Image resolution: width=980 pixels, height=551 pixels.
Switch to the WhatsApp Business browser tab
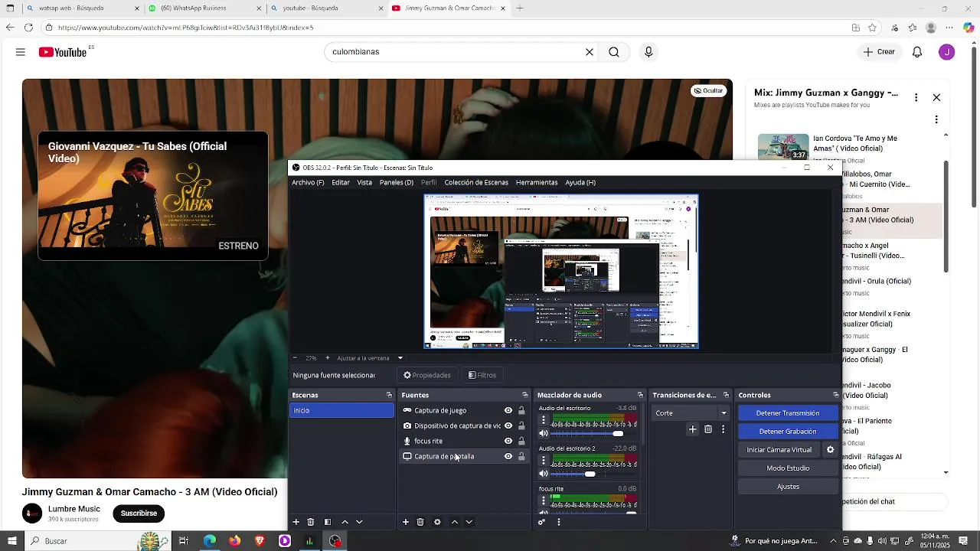point(204,8)
